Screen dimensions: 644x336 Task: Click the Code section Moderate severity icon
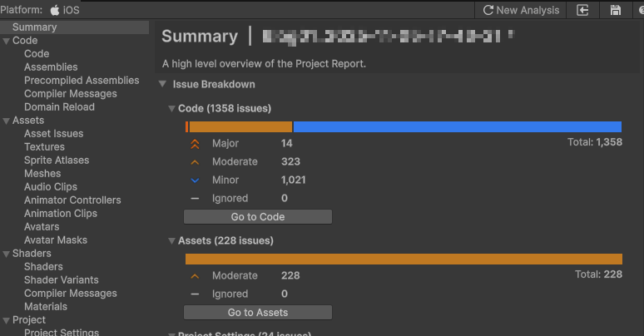coord(195,162)
